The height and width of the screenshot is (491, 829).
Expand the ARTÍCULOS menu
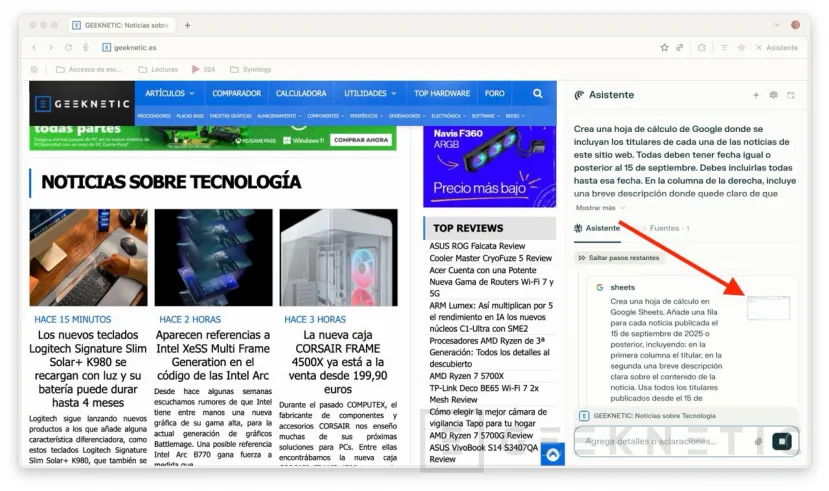[x=170, y=94]
